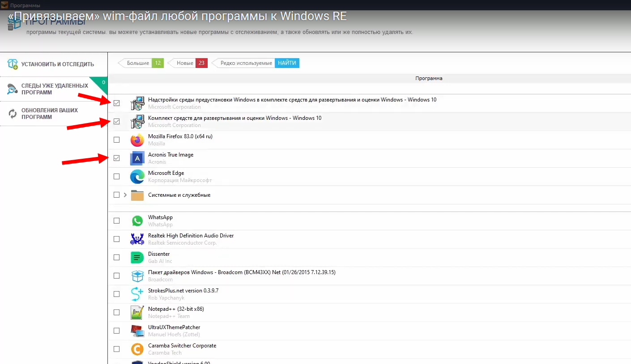Viewport: 631px width, 364px height.
Task: Check the system and service group checkbox
Action: [x=117, y=195]
